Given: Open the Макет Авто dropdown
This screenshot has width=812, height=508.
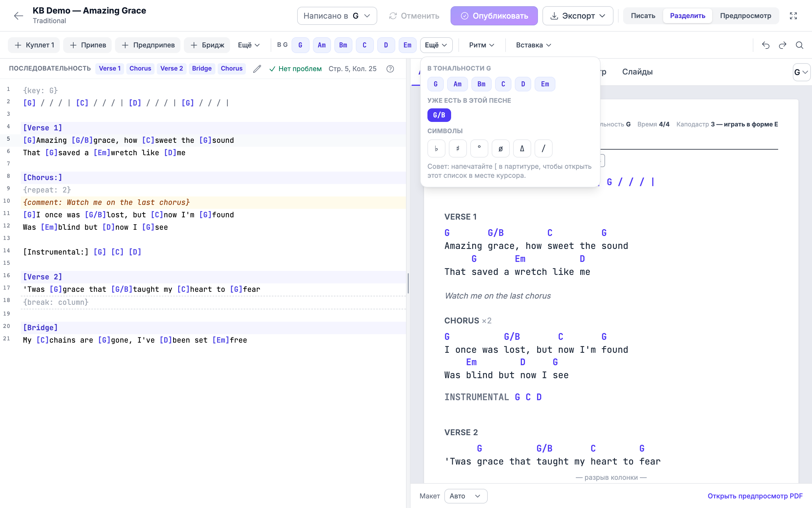Looking at the screenshot, I should click(x=466, y=496).
